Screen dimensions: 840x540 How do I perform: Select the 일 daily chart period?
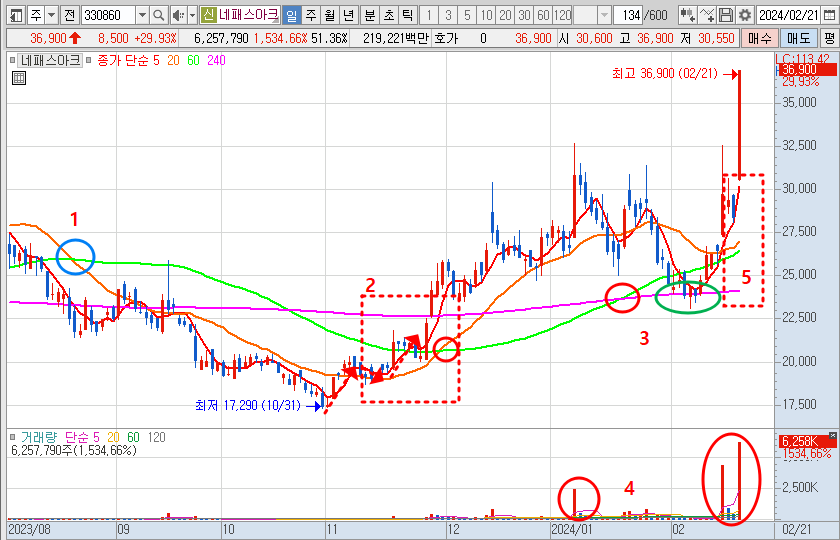point(291,15)
